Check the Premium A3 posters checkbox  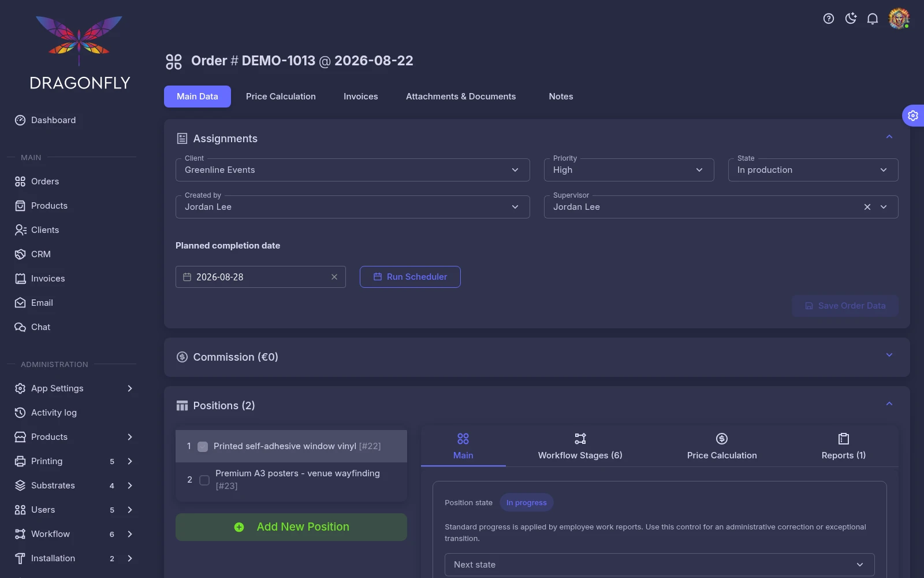pyautogui.click(x=204, y=480)
